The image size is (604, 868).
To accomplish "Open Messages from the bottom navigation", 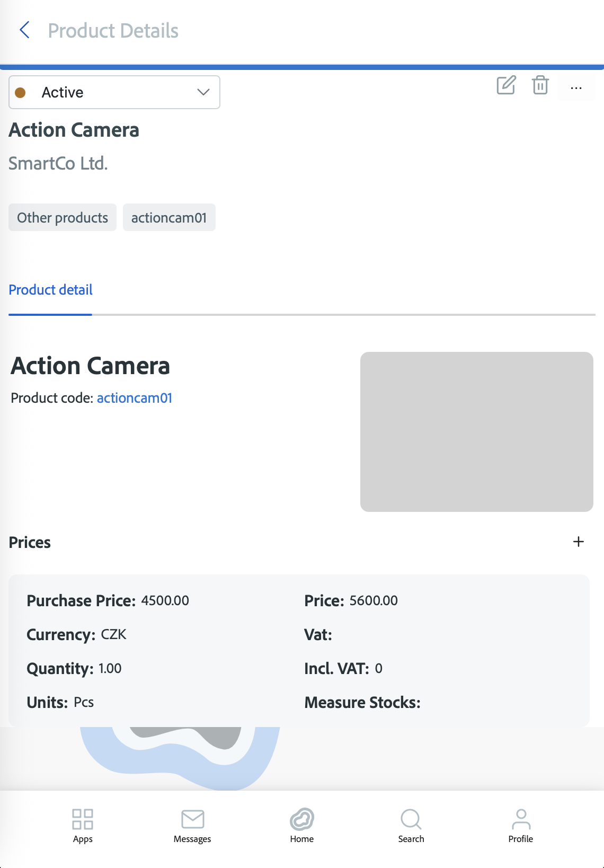I will (192, 825).
